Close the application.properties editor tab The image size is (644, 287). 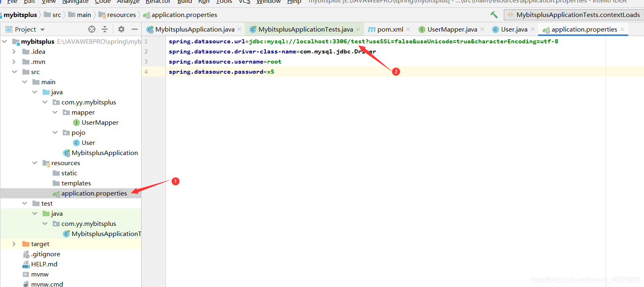tap(622, 29)
